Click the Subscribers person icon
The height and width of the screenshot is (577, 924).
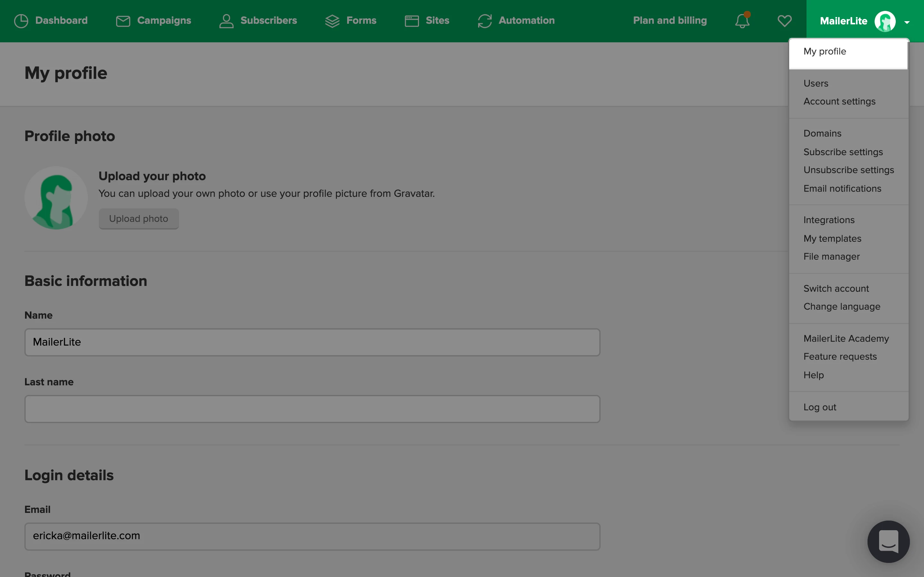tap(226, 21)
